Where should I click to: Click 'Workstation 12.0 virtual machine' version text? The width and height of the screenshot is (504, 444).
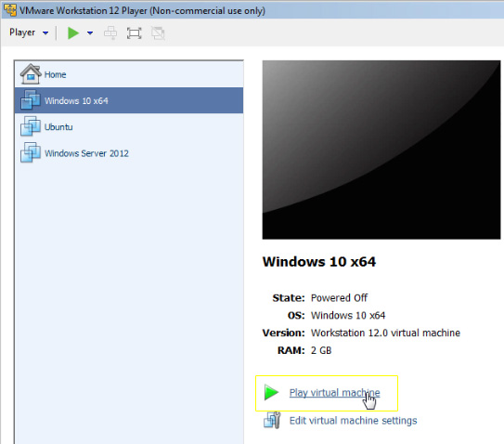(385, 333)
